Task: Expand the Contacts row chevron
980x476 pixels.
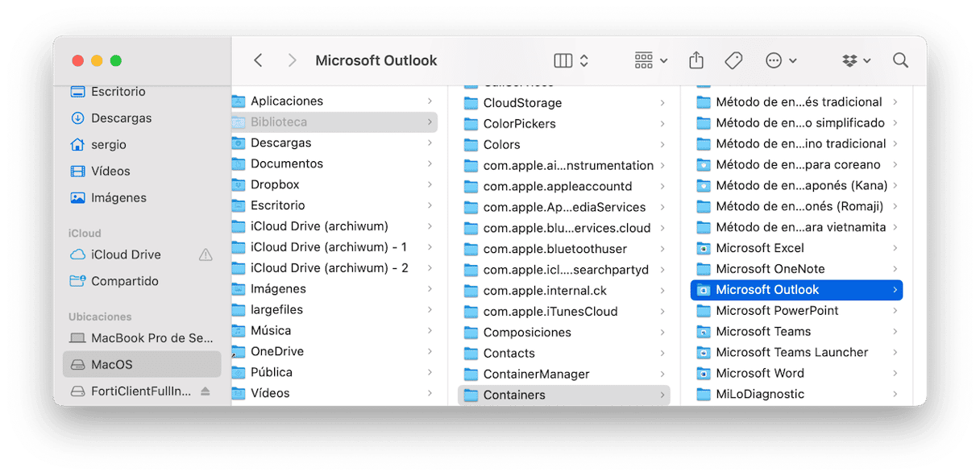Action: pos(662,354)
